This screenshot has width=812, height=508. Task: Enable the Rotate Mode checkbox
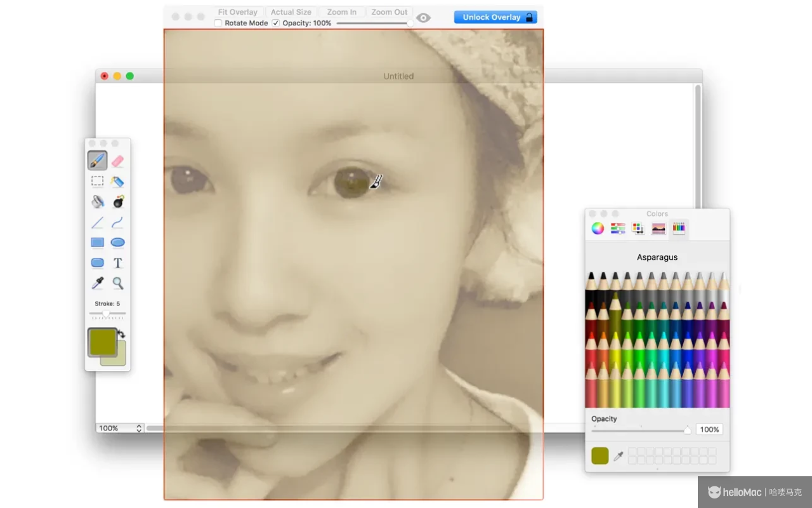click(218, 23)
